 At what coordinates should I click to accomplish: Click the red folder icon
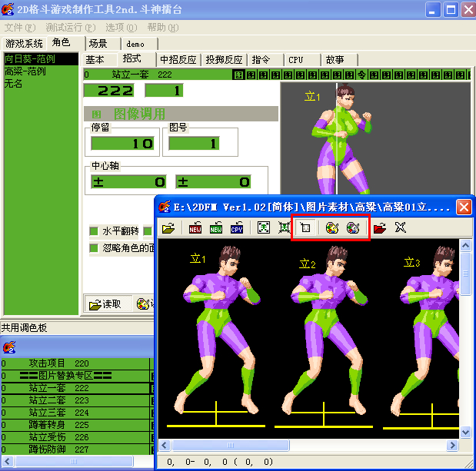point(379,227)
